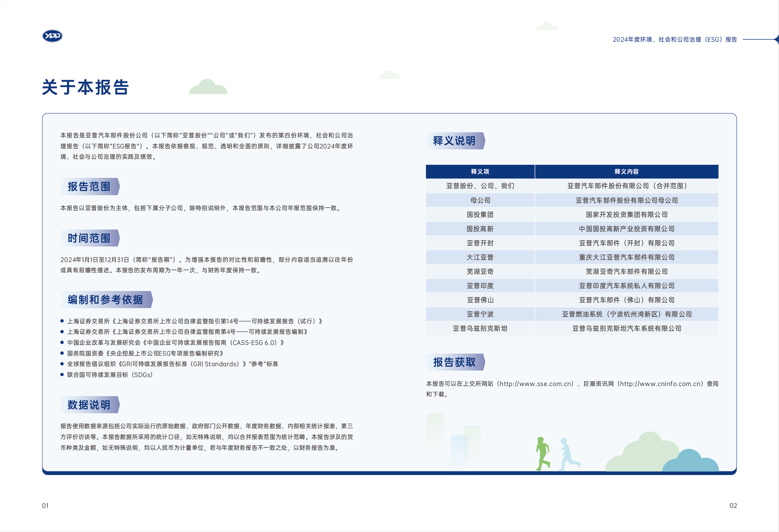Click page number 01
The height and width of the screenshot is (532, 779).
click(45, 506)
